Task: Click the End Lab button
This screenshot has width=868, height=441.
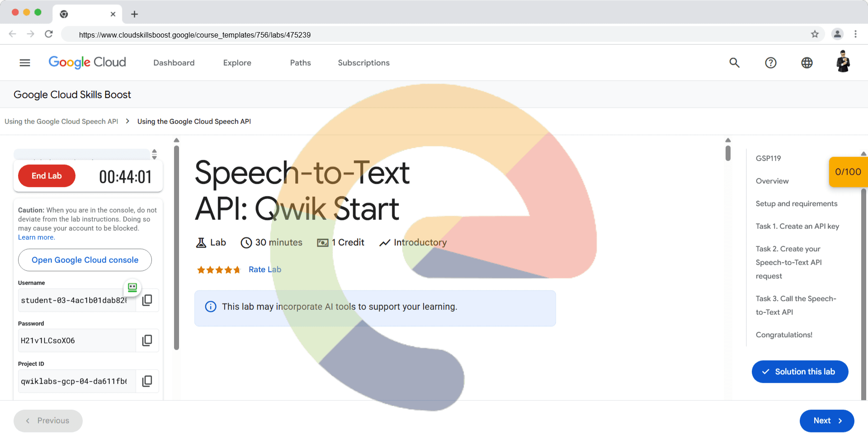Action: pos(47,176)
